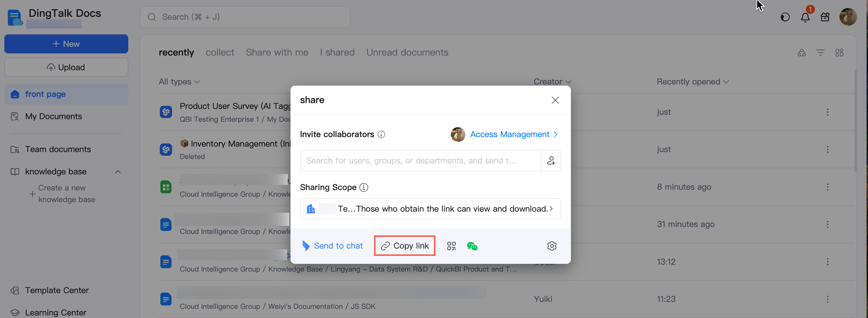Image resolution: width=868 pixels, height=318 pixels.
Task: Click the document list vertical scrollbar
Action: [855, 121]
